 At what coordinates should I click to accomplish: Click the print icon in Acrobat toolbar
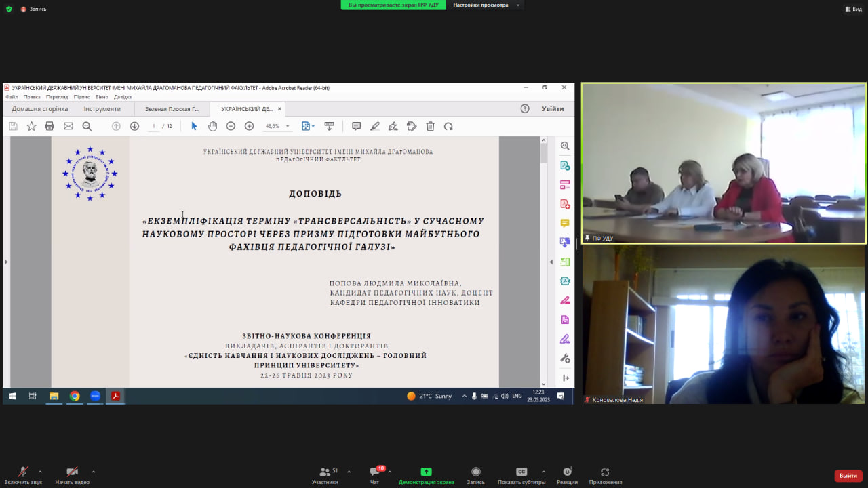(x=50, y=126)
